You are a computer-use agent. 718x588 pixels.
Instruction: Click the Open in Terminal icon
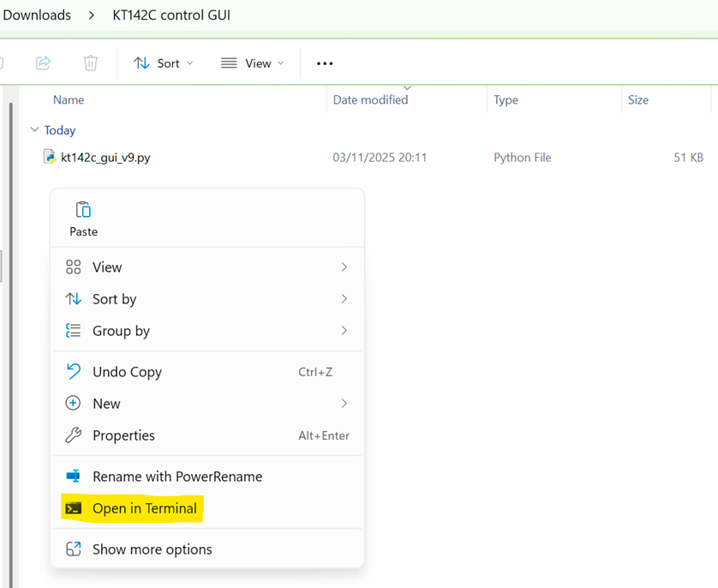click(x=74, y=508)
